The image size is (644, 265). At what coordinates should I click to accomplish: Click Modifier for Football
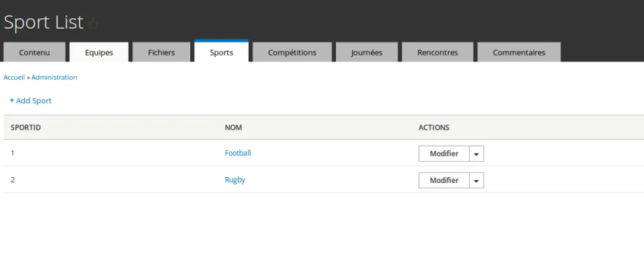(x=444, y=154)
